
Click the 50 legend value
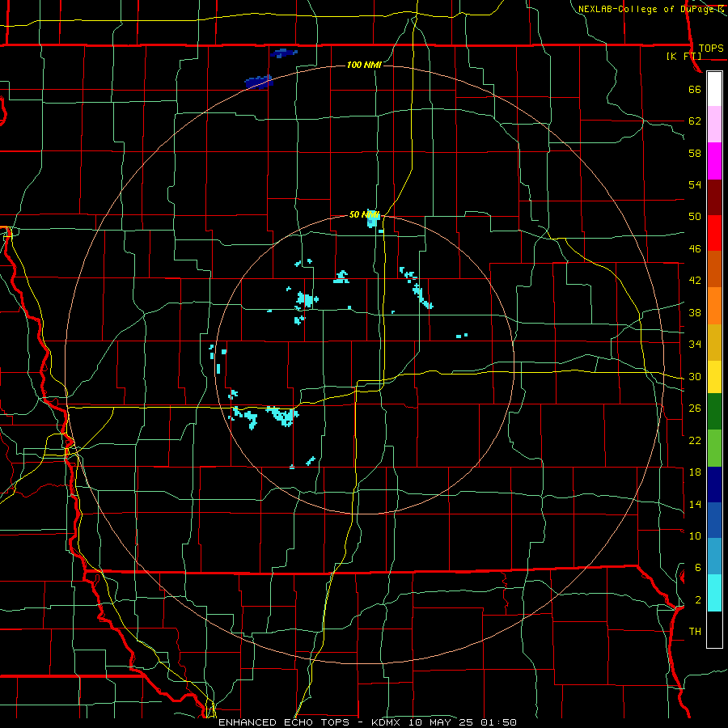tap(695, 217)
